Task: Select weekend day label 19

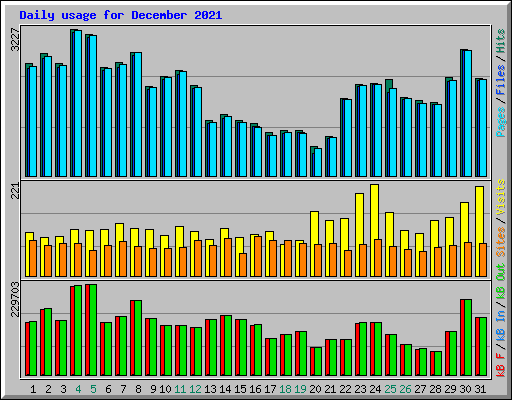Action: [x=300, y=389]
